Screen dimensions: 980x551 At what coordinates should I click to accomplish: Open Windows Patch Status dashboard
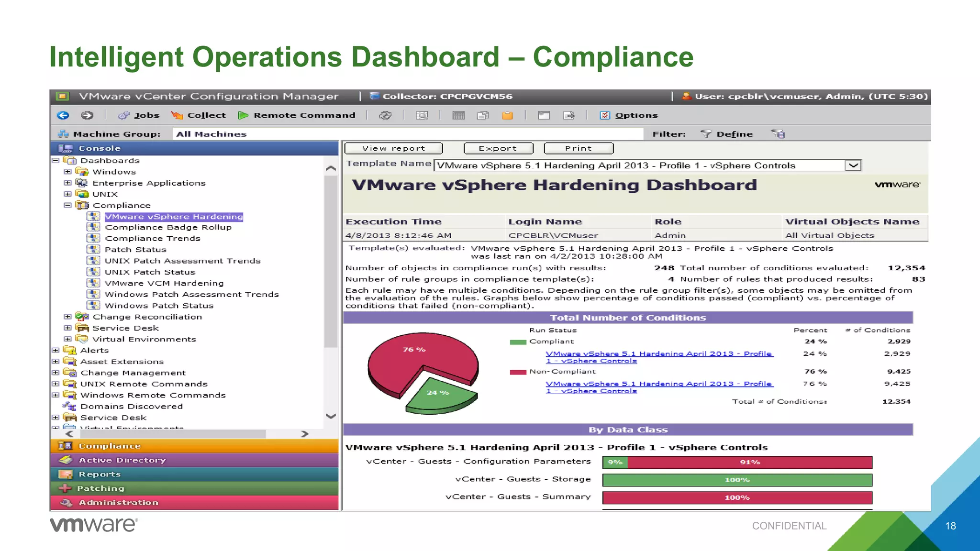point(159,306)
